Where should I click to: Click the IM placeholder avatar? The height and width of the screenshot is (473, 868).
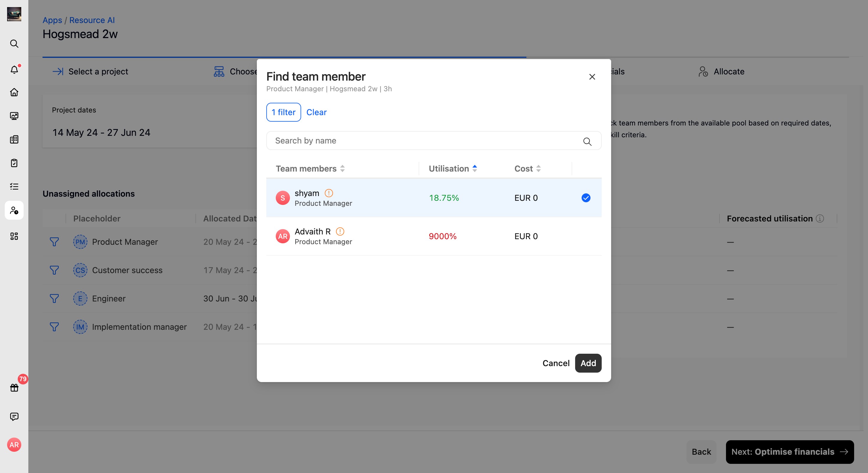click(x=80, y=327)
